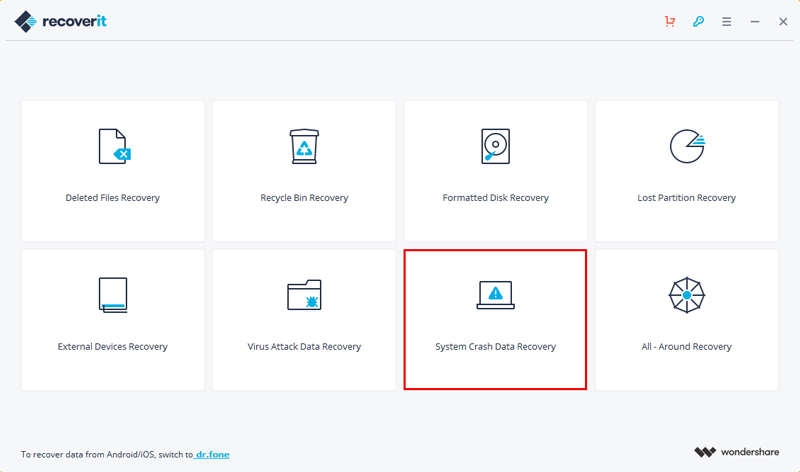Click the Recycle Bin Recovery trash icon
The image size is (800, 472).
coord(304,146)
